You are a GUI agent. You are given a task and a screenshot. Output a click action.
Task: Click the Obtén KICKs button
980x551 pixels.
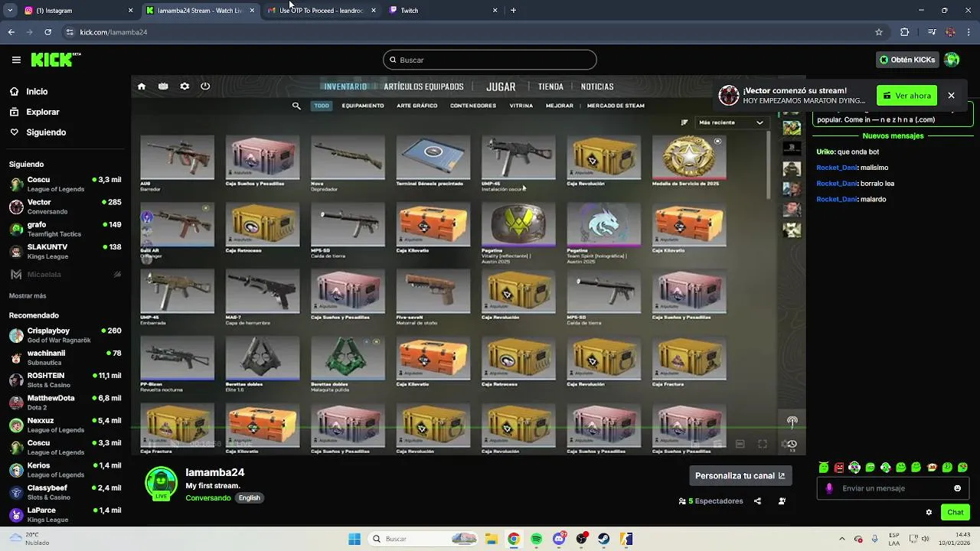coord(907,60)
